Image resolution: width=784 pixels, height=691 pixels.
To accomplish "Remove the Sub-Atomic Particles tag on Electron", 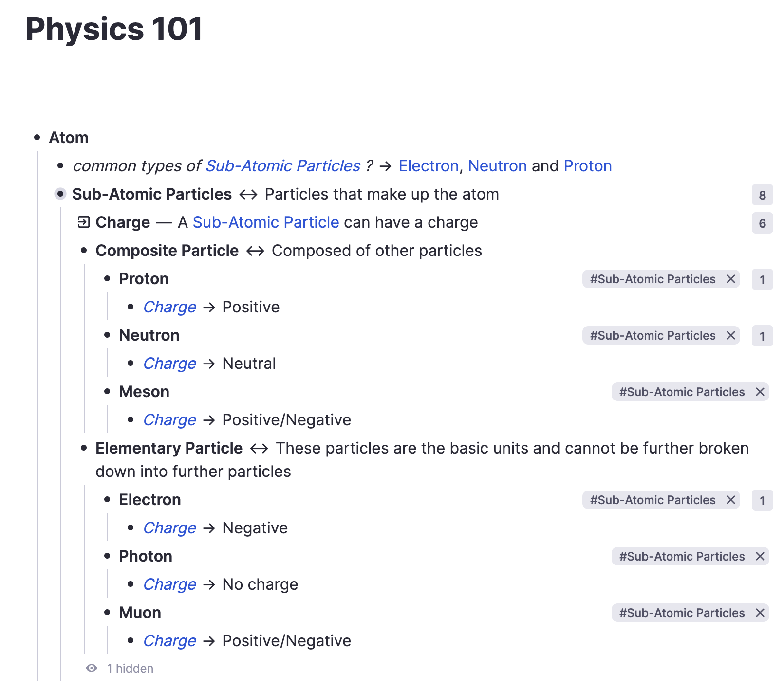I will pyautogui.click(x=730, y=500).
